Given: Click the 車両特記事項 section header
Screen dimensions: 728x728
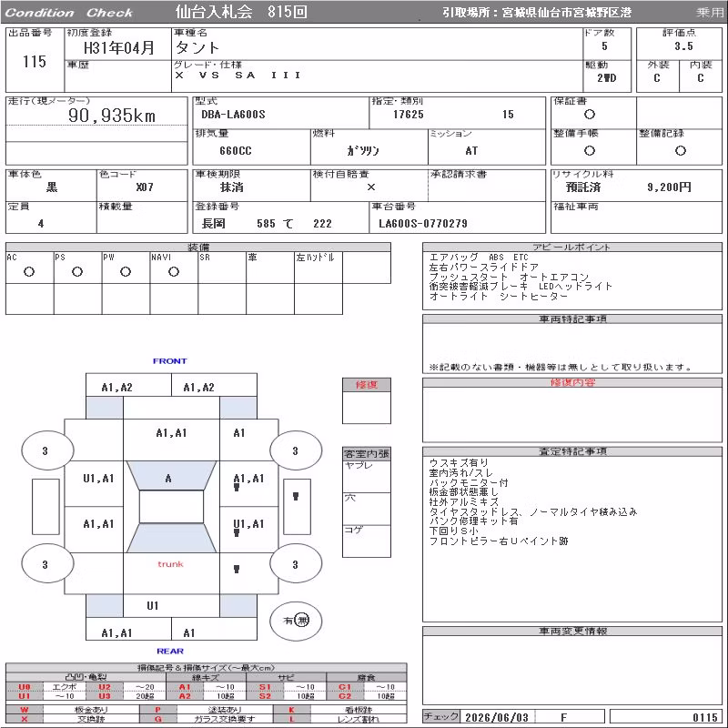Looking at the screenshot, I should coord(572,319).
